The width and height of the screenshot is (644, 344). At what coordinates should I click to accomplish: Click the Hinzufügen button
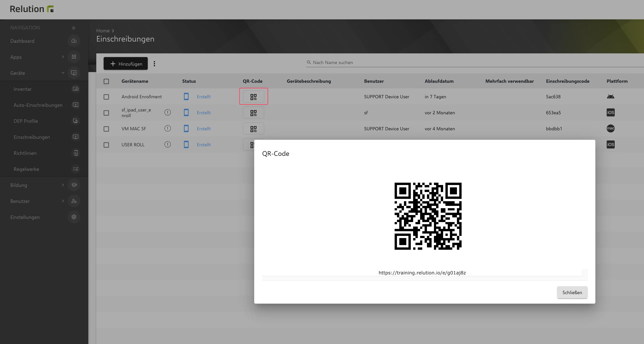tap(125, 64)
